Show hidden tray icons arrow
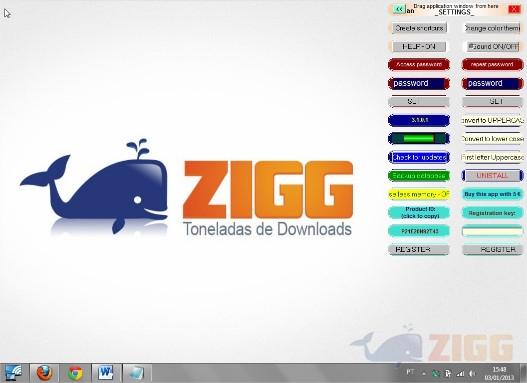Image resolution: width=527 pixels, height=383 pixels. (424, 373)
